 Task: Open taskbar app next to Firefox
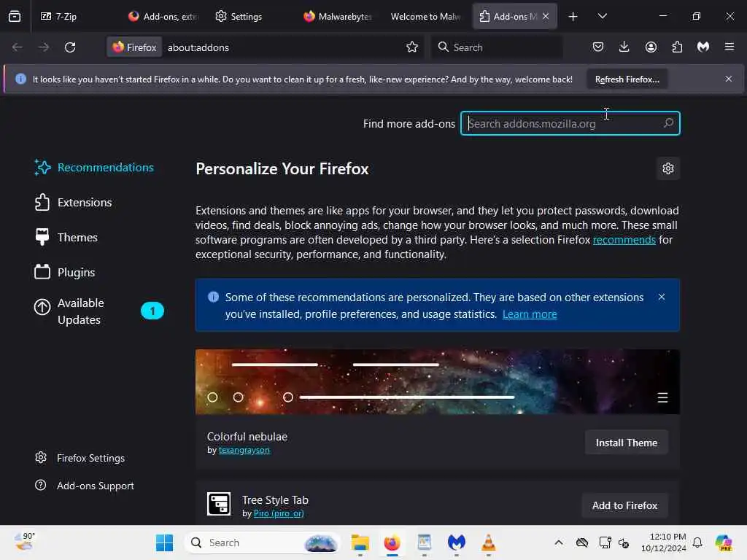pyautogui.click(x=424, y=542)
